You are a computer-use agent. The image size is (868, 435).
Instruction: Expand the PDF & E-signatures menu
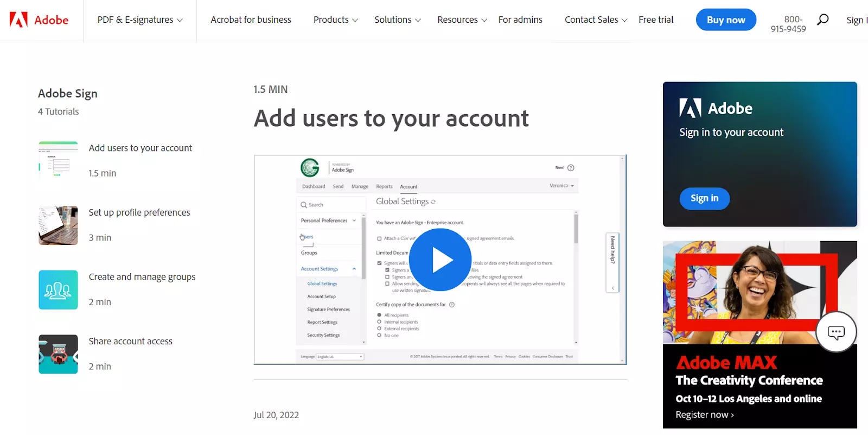pos(140,20)
